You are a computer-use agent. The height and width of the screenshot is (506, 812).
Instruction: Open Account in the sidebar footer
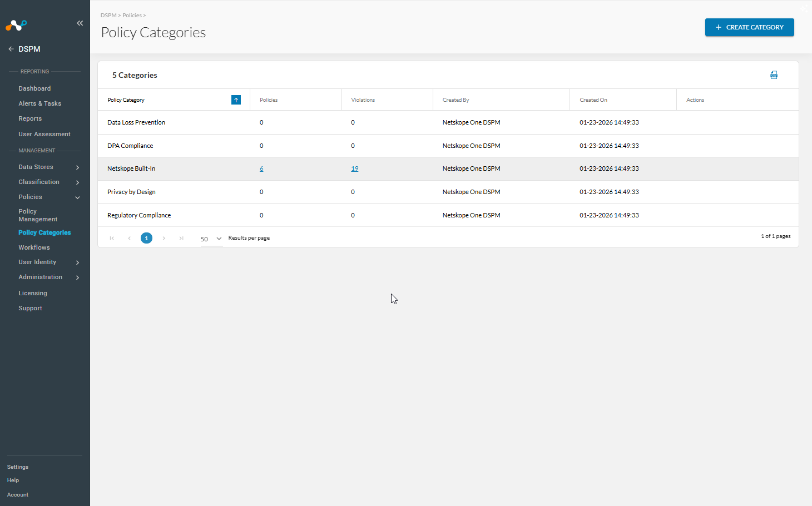(18, 495)
